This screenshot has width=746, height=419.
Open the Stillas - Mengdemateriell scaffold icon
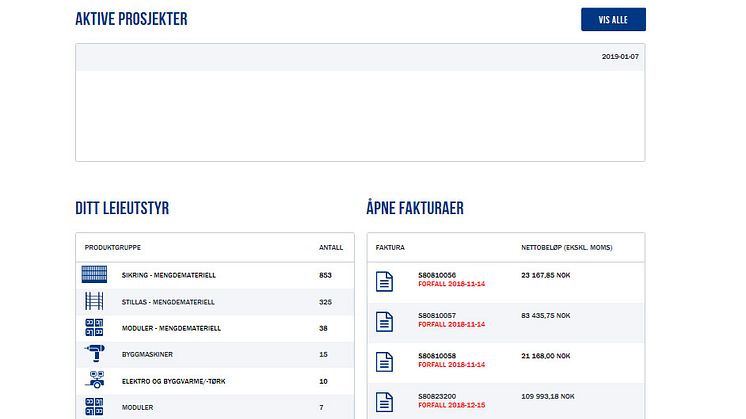[94, 301]
